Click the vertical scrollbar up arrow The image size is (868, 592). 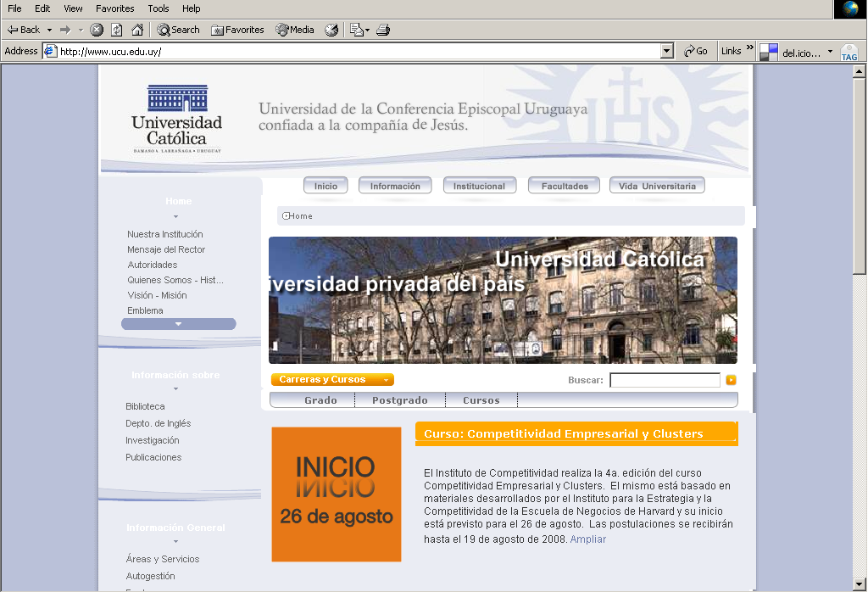coord(860,71)
